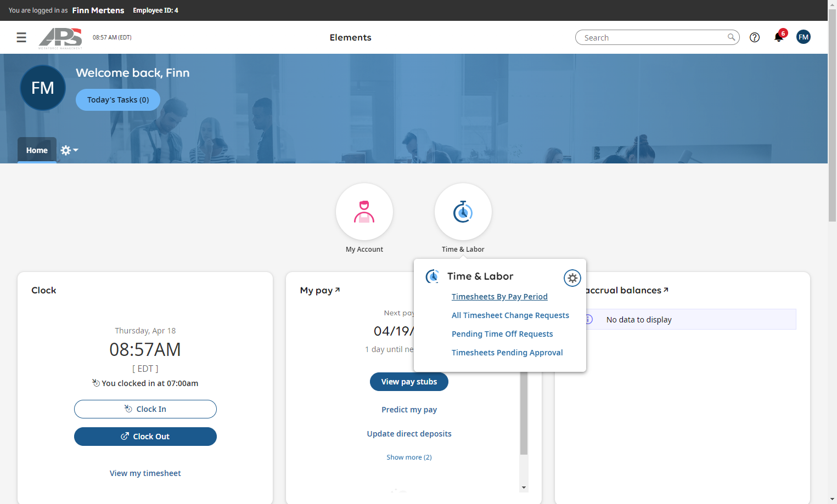Open the help question mark icon
This screenshot has width=837, height=504.
(x=755, y=37)
